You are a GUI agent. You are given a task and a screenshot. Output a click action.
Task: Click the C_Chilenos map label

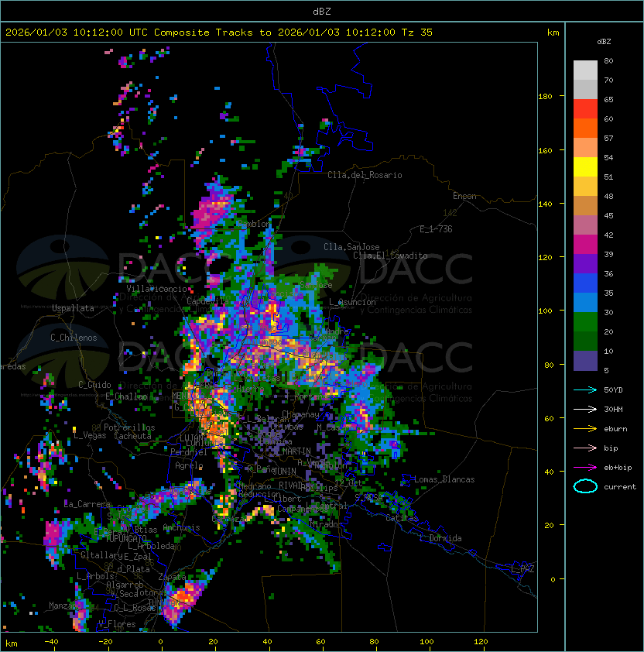(x=74, y=338)
